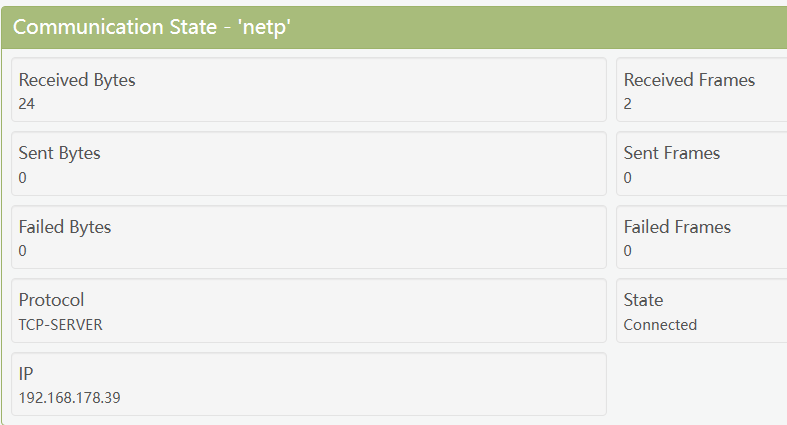The width and height of the screenshot is (787, 425).
Task: Select the Protocol label
Action: 52,300
